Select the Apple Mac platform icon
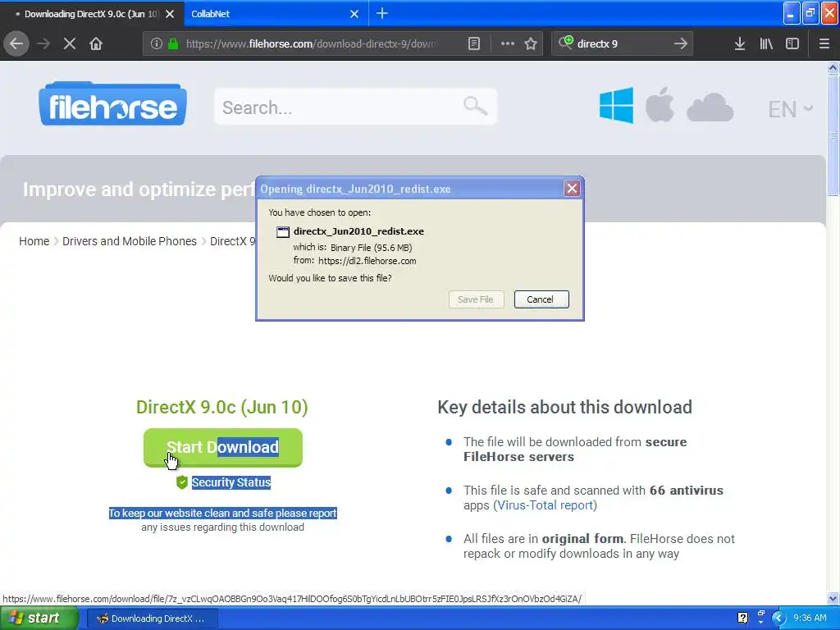Viewport: 840px width, 630px height. (660, 104)
